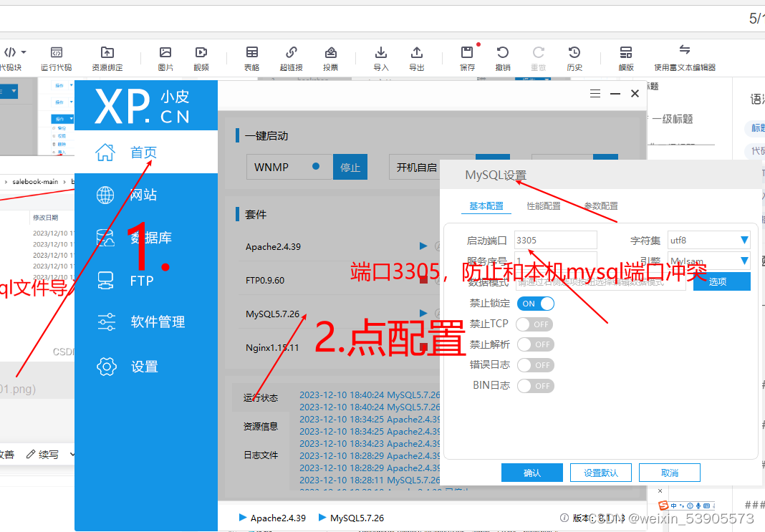The image size is (765, 532).
Task: Undo with the 撤销 icon
Action: [x=503, y=52]
